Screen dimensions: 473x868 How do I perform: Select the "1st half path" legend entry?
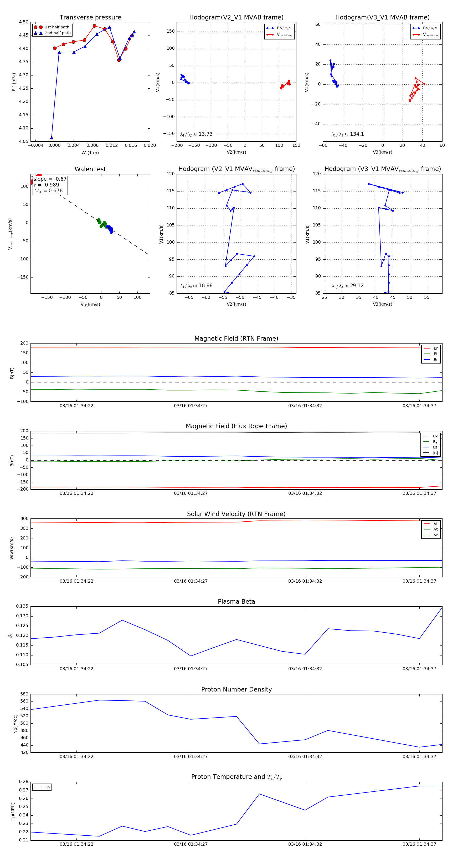52,27
